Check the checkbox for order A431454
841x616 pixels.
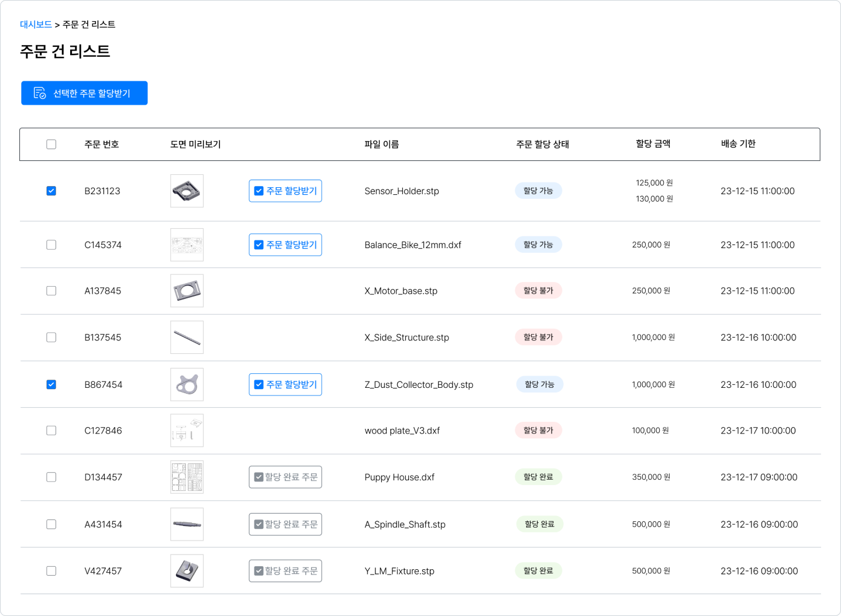point(51,524)
